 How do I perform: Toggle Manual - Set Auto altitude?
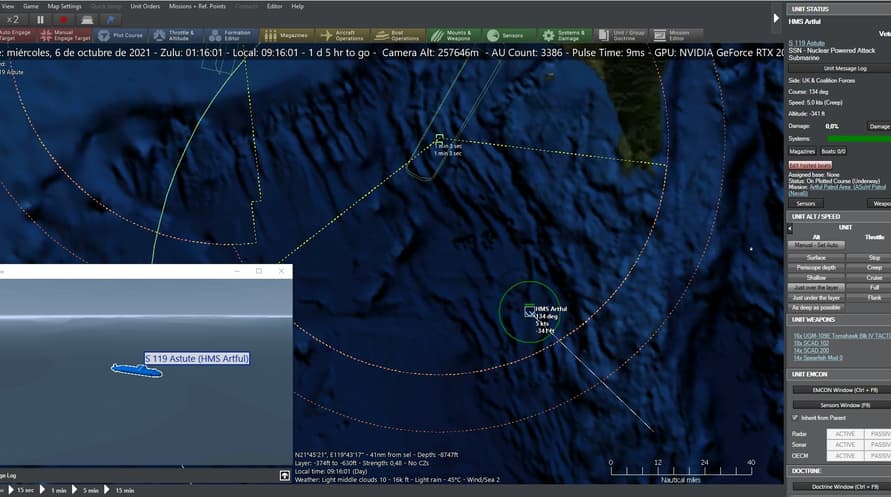pyautogui.click(x=816, y=245)
